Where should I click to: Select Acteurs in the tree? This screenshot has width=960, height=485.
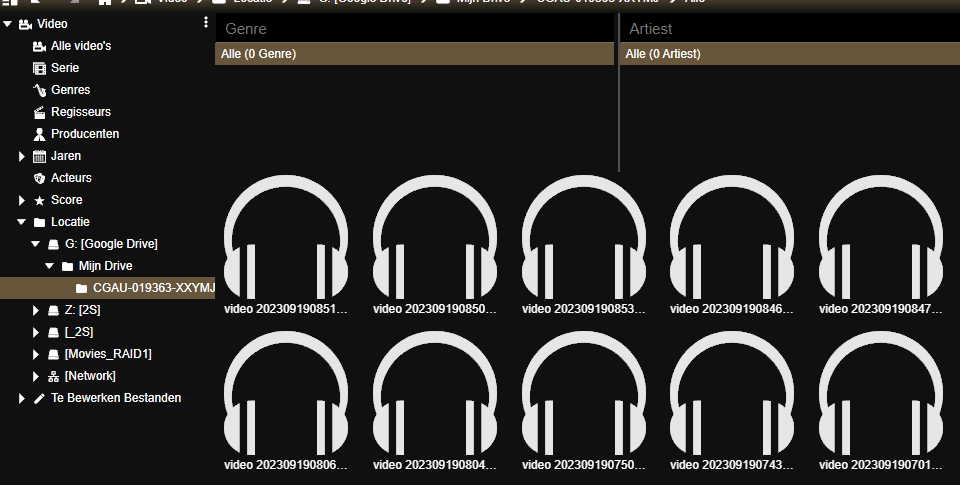point(71,178)
